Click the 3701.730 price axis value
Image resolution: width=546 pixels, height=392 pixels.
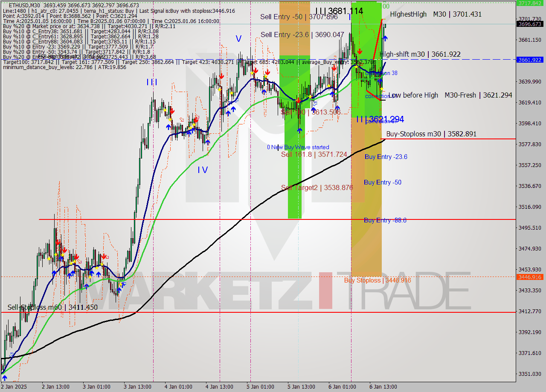coord(529,19)
